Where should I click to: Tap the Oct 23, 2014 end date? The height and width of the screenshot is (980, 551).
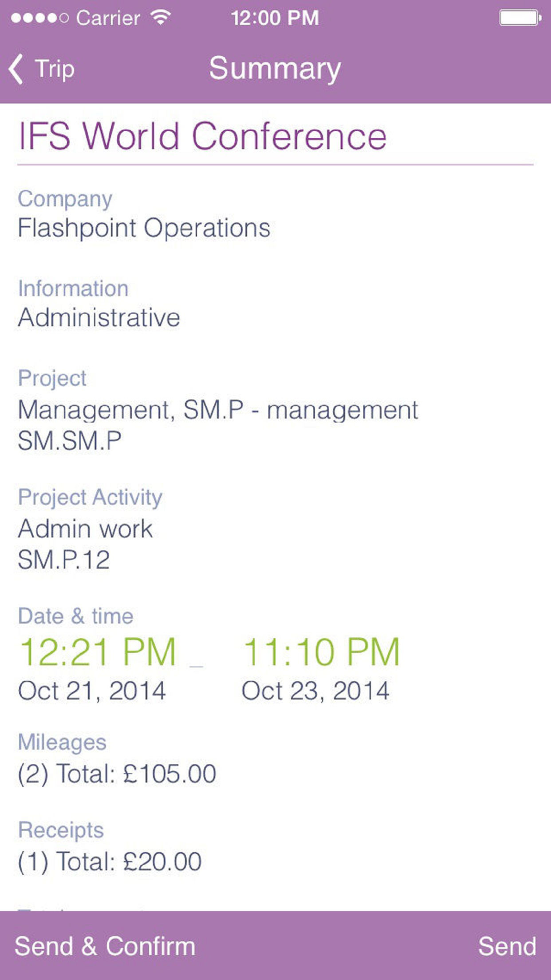pos(316,691)
